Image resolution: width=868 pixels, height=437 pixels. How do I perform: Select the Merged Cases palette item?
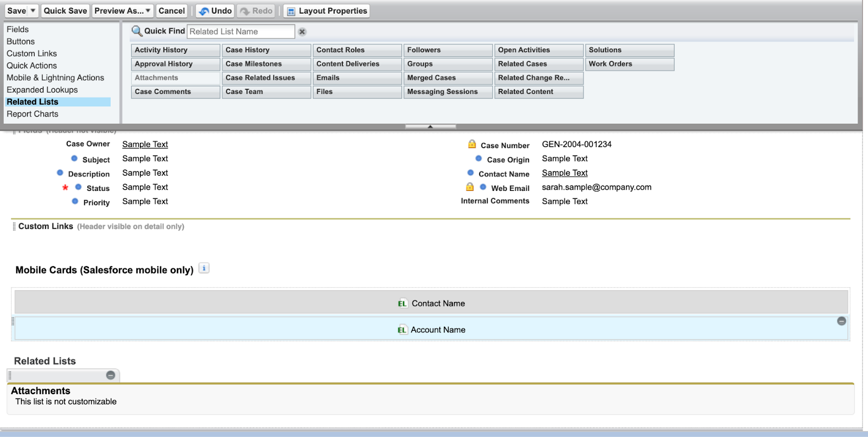pos(448,78)
